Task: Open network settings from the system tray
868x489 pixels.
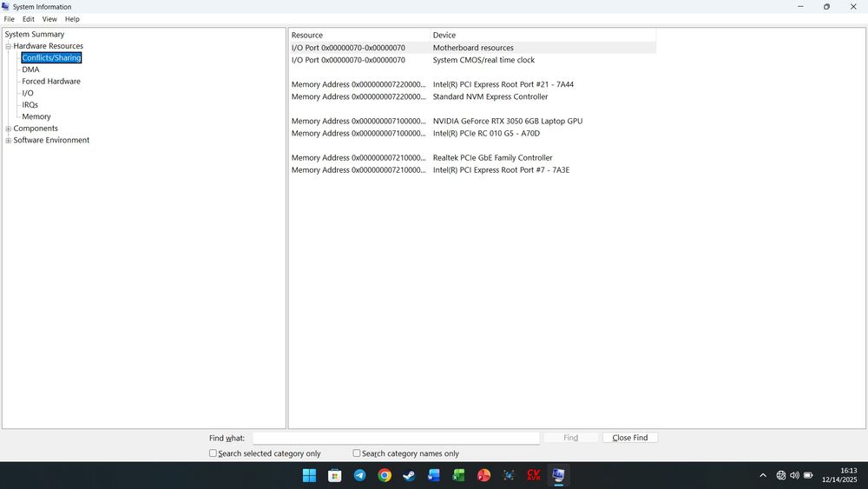Action: pyautogui.click(x=781, y=475)
